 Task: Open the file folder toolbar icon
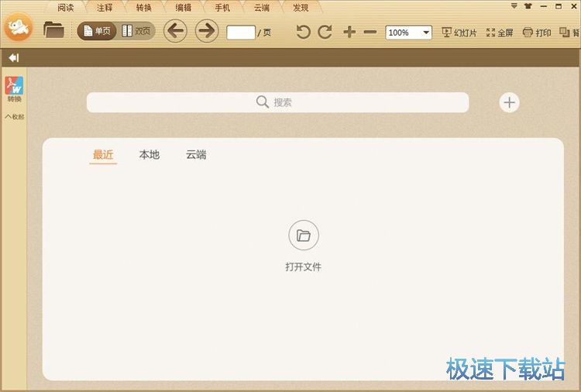[x=53, y=29]
